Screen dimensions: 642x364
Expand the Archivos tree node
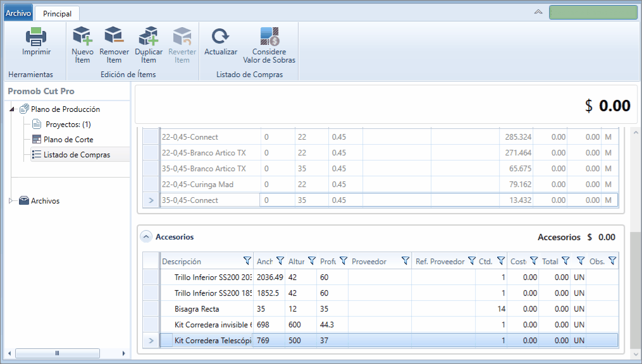tap(11, 200)
